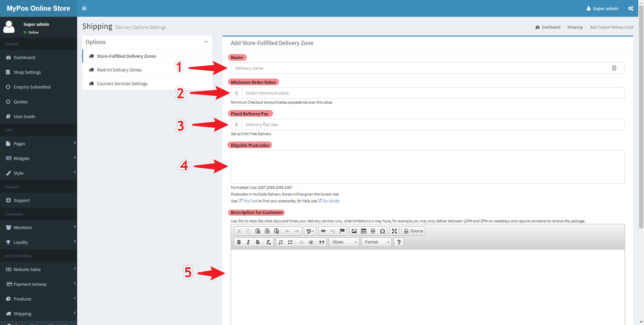
Task: Open Couriers Services Settings option
Action: (x=122, y=84)
